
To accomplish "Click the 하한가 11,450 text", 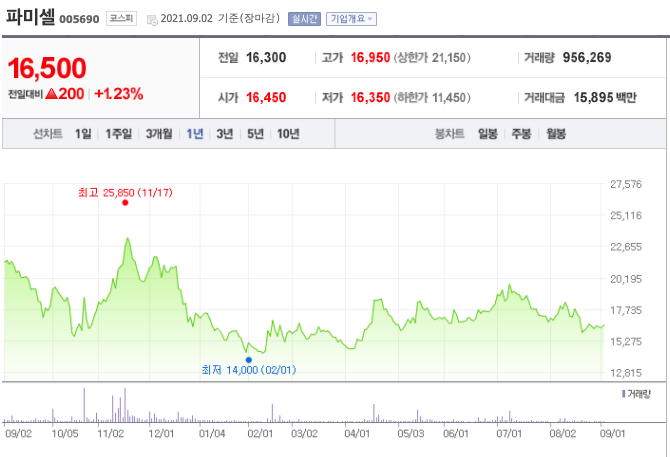I will (x=432, y=97).
